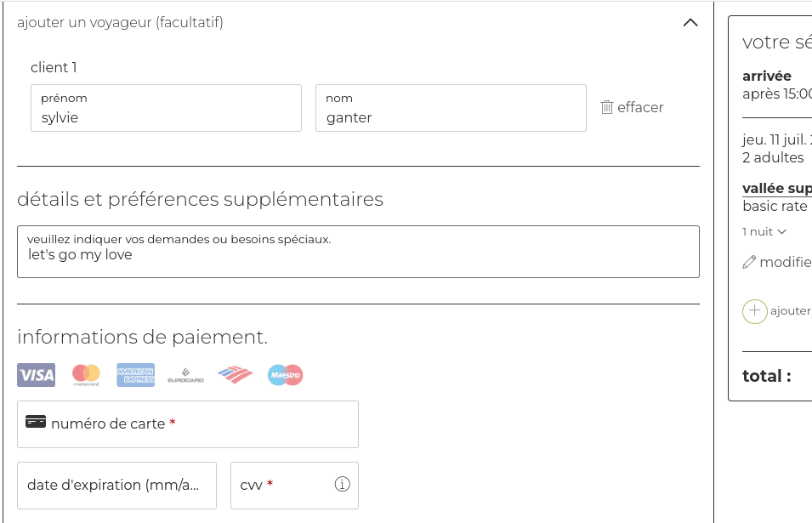Click the trash icon next to effacer
This screenshot has height=523, width=812.
(607, 107)
